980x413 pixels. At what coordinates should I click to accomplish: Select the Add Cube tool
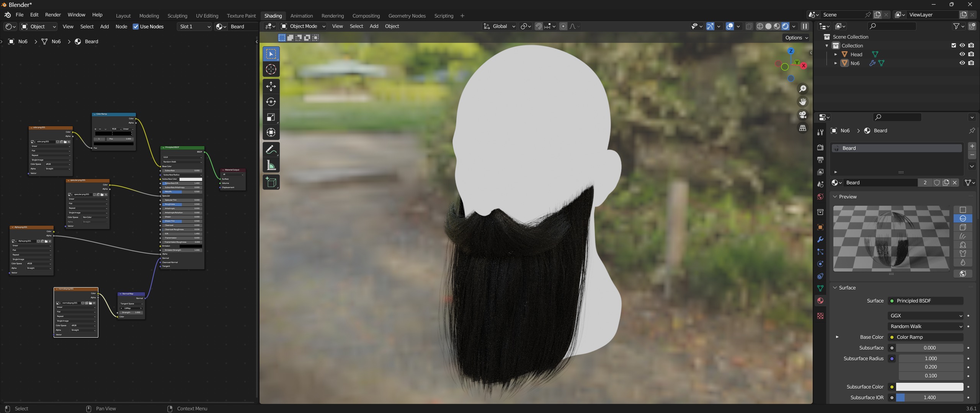pos(271,182)
